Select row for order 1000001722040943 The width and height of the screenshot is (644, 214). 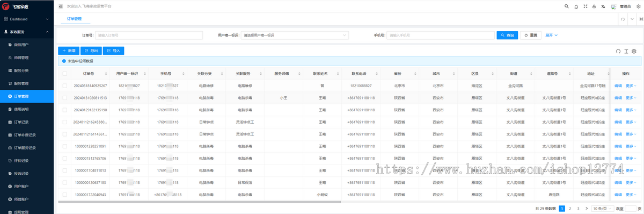(64, 195)
